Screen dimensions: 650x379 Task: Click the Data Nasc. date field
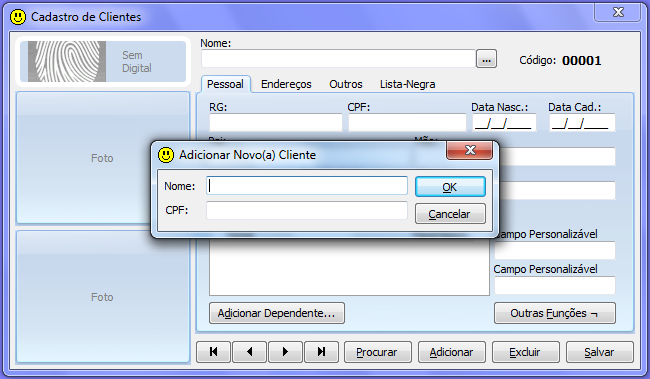tap(504, 123)
